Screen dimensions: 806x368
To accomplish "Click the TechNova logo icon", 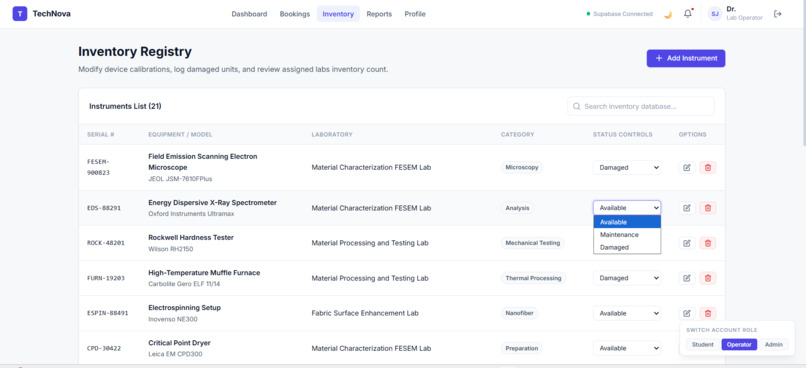I will click(20, 14).
